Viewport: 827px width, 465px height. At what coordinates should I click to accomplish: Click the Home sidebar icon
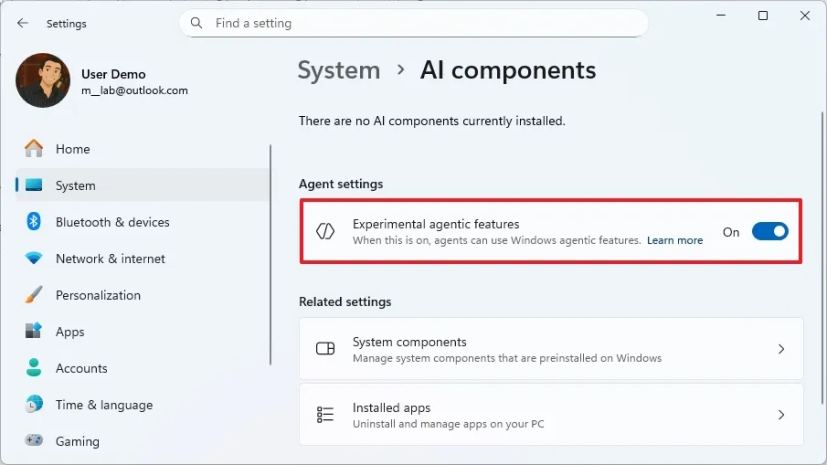34,149
